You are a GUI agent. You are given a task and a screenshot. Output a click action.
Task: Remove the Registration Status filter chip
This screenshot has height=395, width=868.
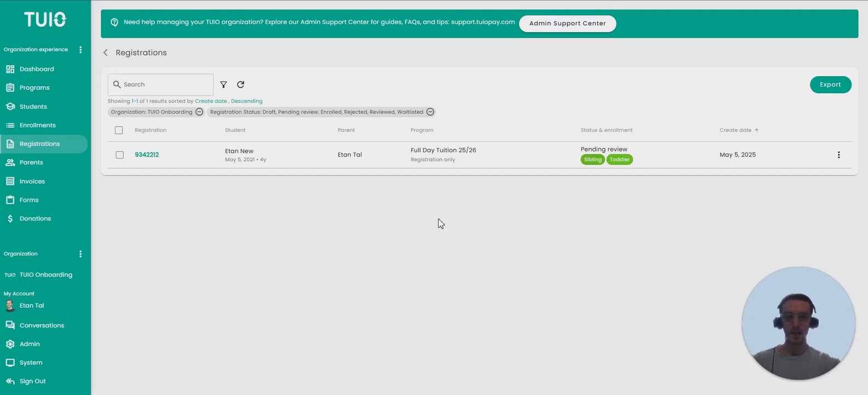430,112
